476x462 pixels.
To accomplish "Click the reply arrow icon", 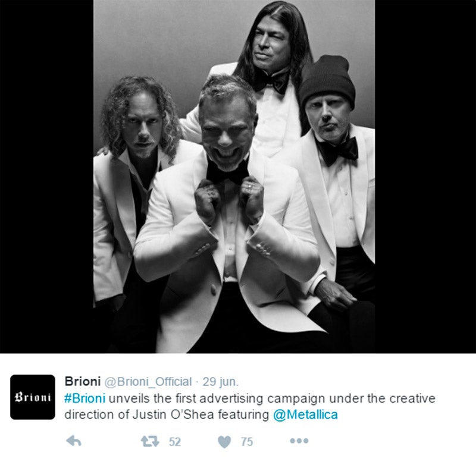I will 74,441.
